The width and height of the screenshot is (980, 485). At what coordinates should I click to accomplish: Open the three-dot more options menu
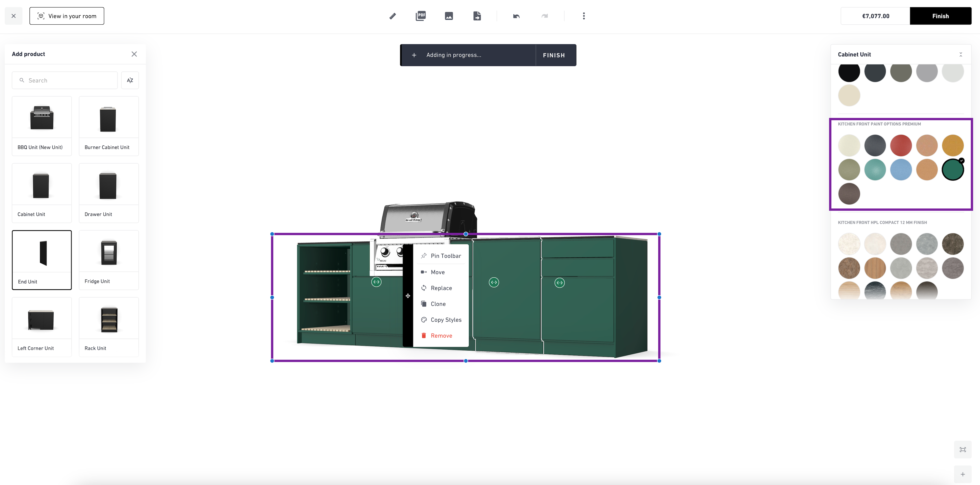coord(584,16)
